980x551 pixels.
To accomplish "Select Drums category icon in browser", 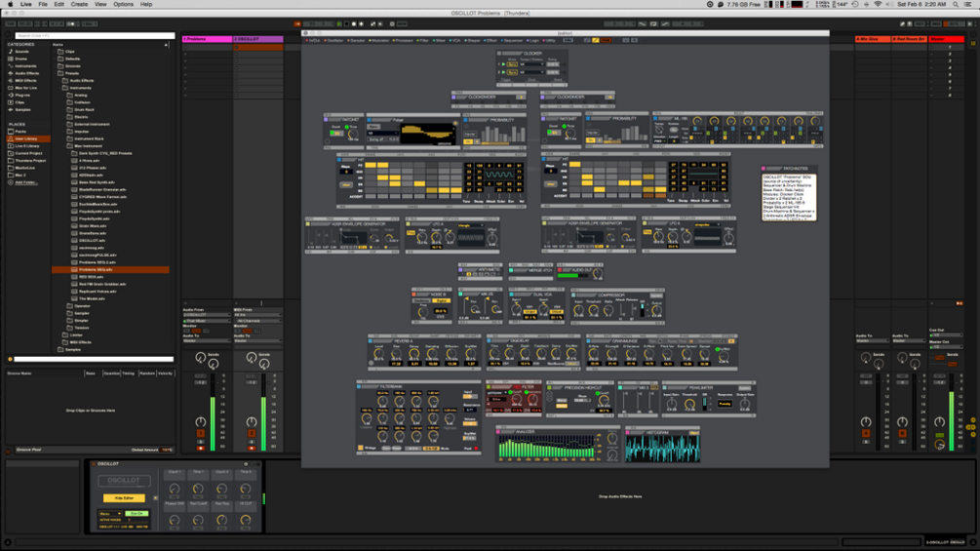I will click(x=11, y=59).
